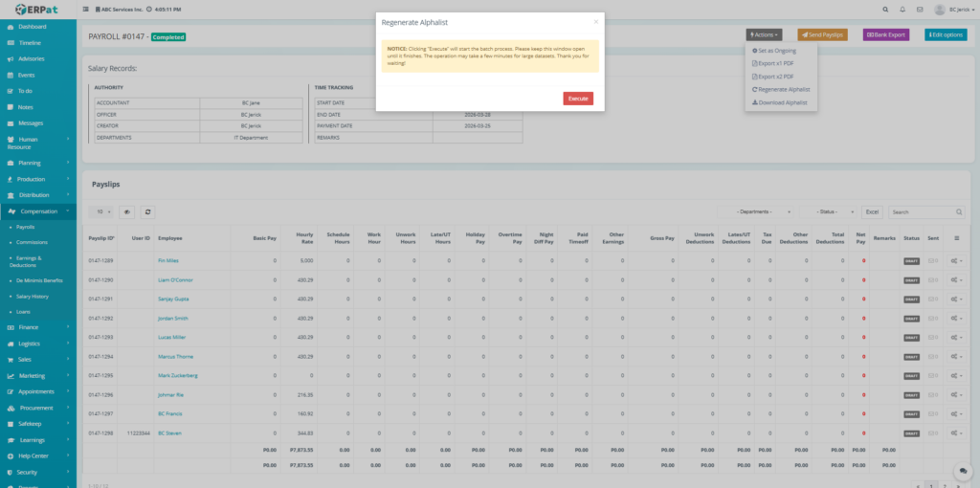Click the gear actions icon for Fin Miles row
Screen dimensions: 980x488
956,261
